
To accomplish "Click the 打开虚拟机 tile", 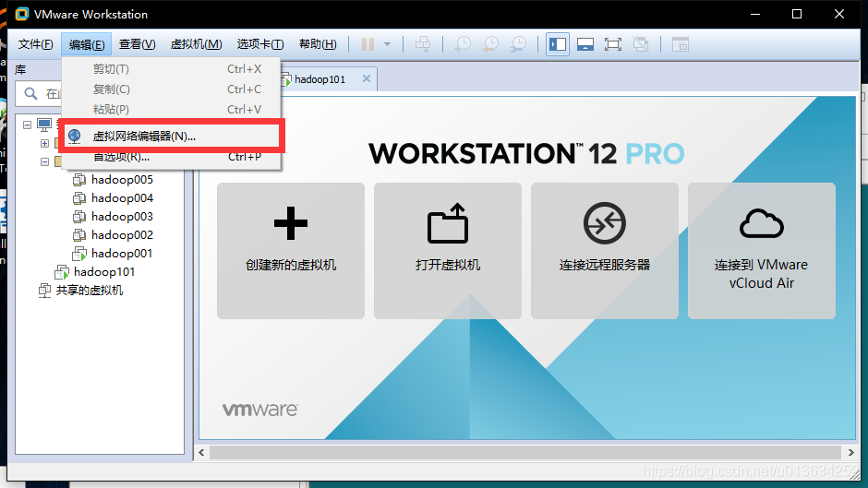I will click(447, 251).
